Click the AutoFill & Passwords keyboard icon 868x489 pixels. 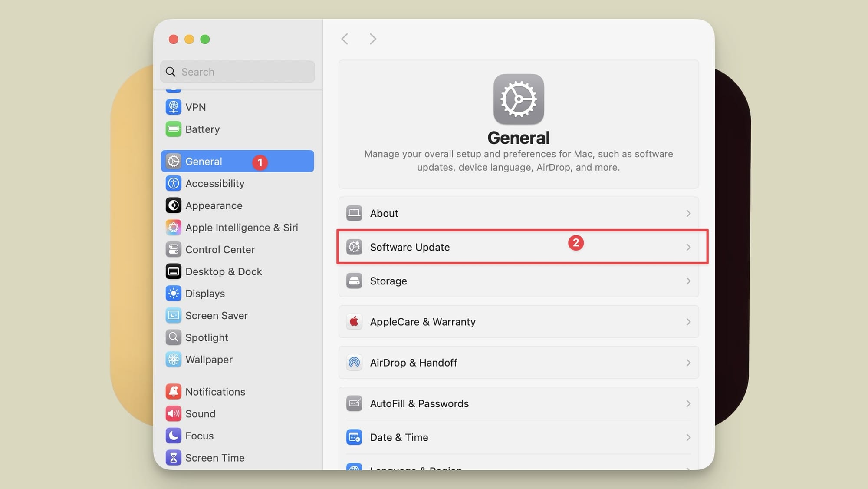coord(354,403)
